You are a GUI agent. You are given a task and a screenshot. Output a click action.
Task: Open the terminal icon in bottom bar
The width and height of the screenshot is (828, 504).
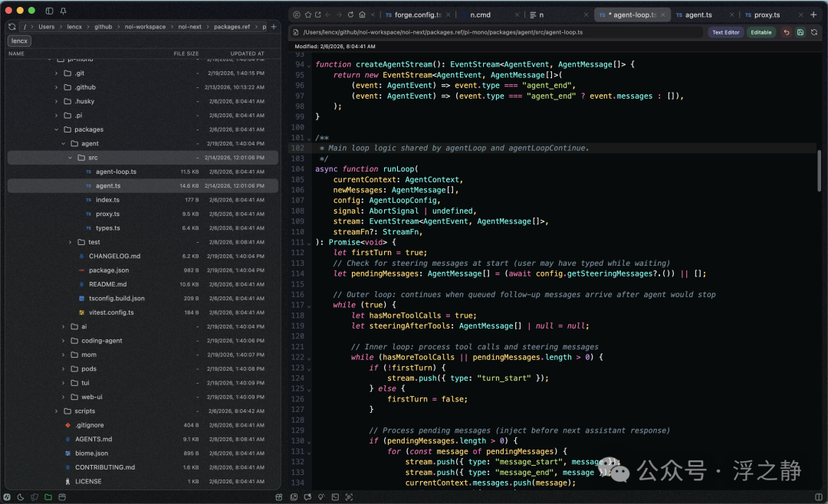click(335, 497)
